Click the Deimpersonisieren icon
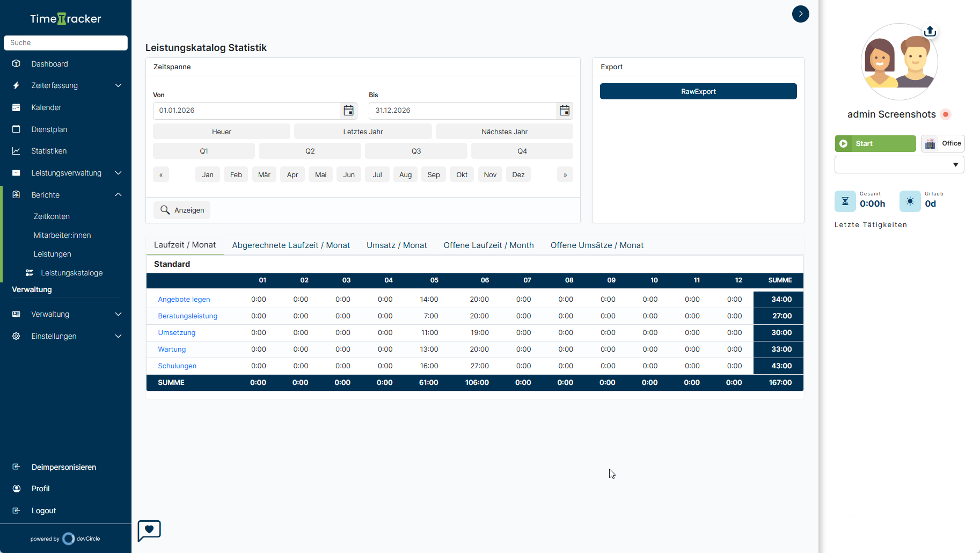 [x=16, y=467]
